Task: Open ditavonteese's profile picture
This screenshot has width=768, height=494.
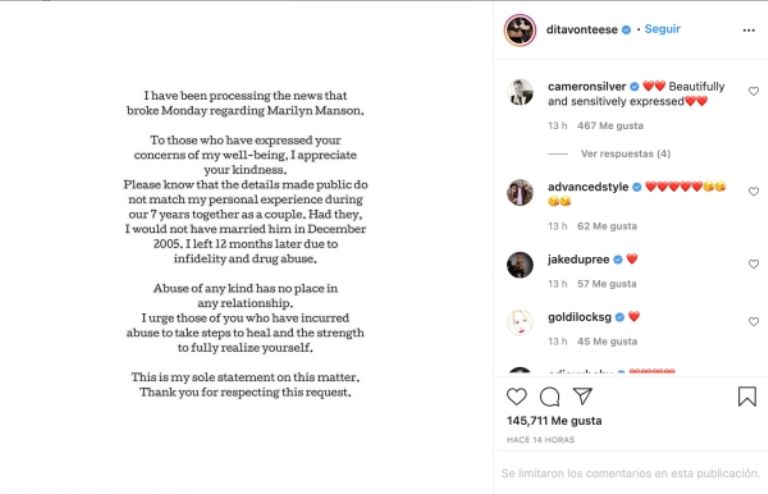Action: (520, 30)
